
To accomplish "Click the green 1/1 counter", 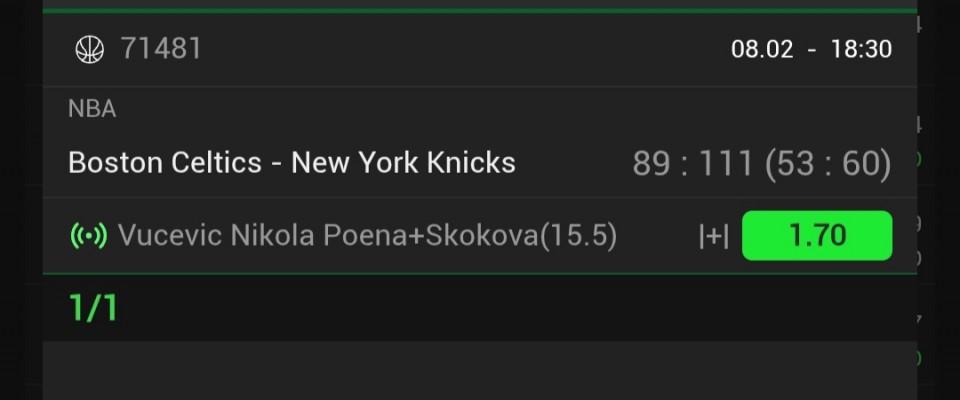I will [x=93, y=308].
